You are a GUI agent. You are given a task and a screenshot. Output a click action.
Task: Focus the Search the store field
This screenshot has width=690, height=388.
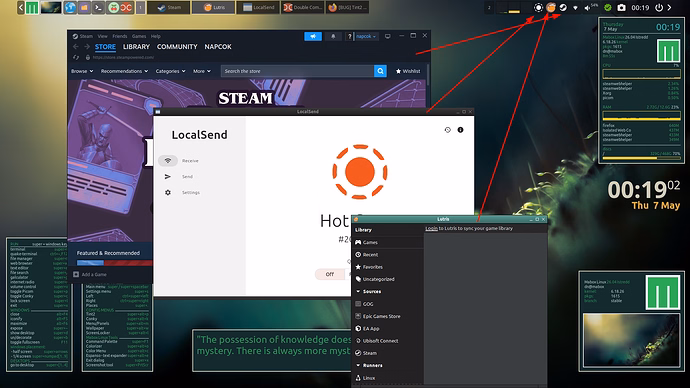click(x=297, y=71)
